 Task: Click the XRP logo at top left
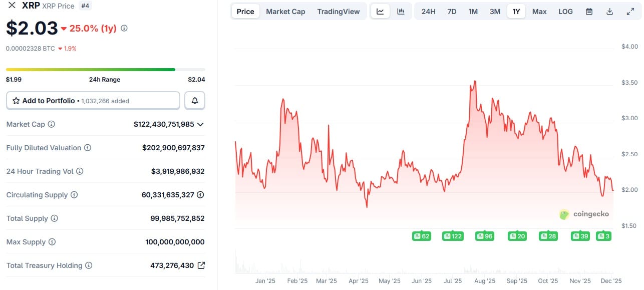pyautogui.click(x=11, y=6)
